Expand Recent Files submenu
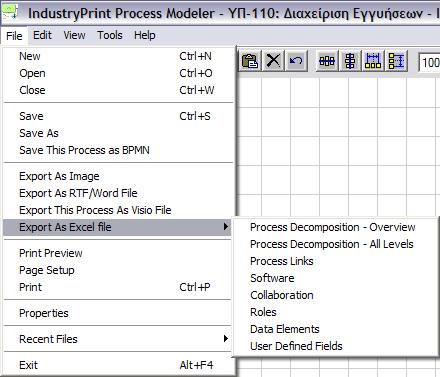The width and height of the screenshot is (440, 377). (x=117, y=339)
